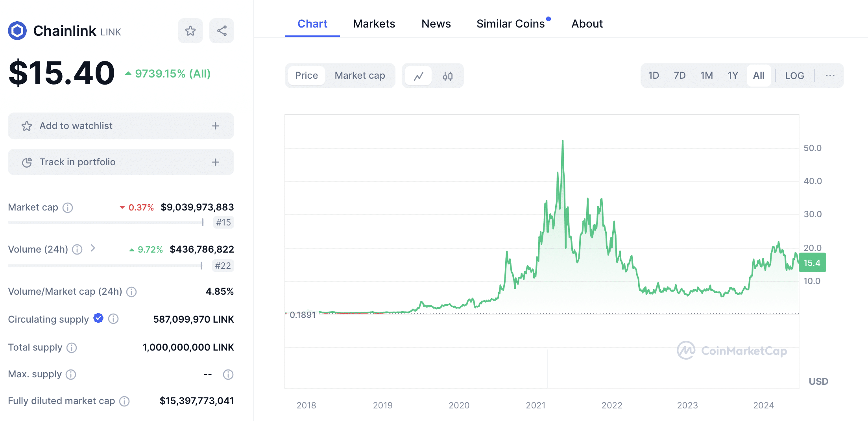868x421 pixels.
Task: Click the USD currency label on chart
Action: click(818, 381)
